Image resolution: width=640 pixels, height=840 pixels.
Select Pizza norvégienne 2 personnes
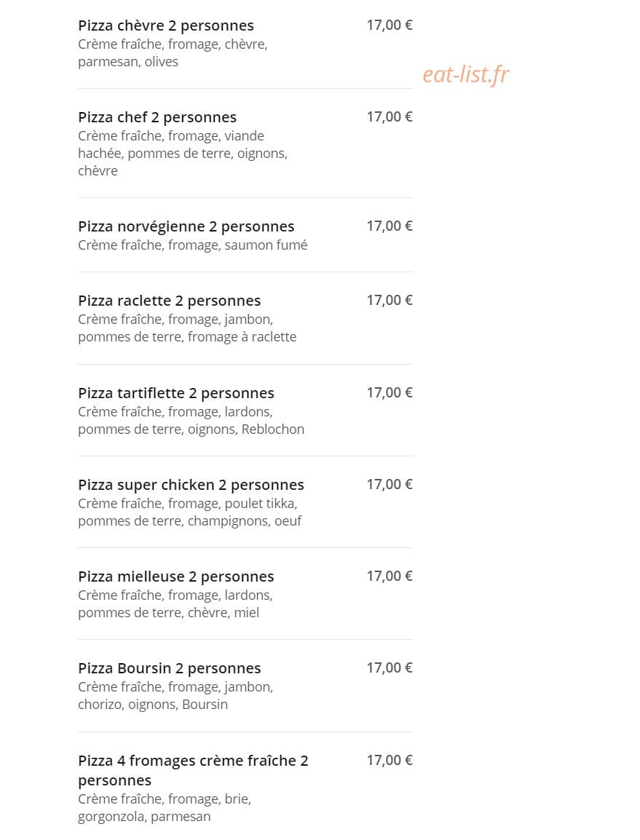pyautogui.click(x=186, y=226)
